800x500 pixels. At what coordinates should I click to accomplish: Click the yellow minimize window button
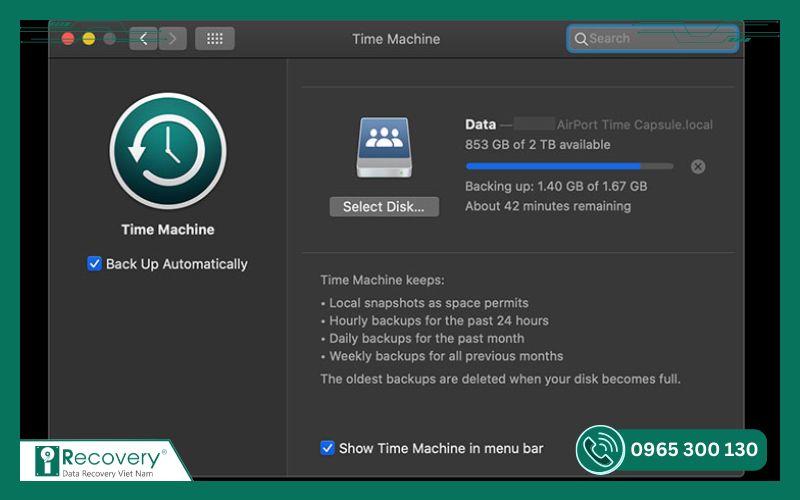click(89, 39)
